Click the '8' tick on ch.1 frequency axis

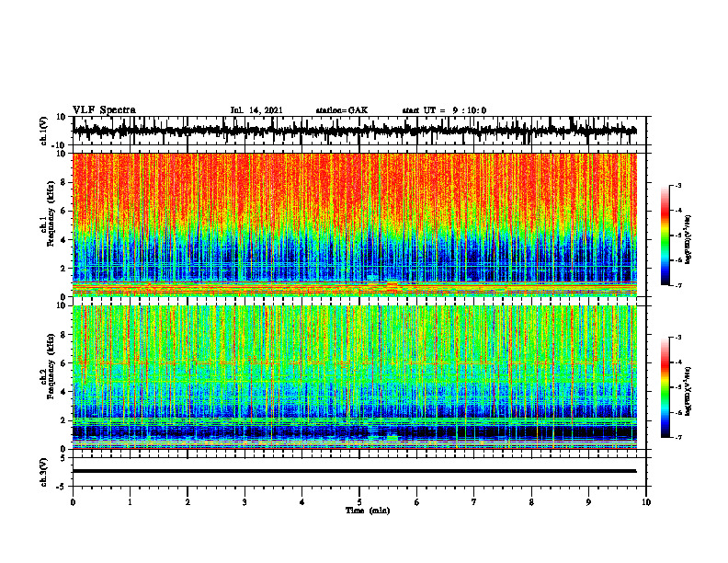[x=63, y=182]
